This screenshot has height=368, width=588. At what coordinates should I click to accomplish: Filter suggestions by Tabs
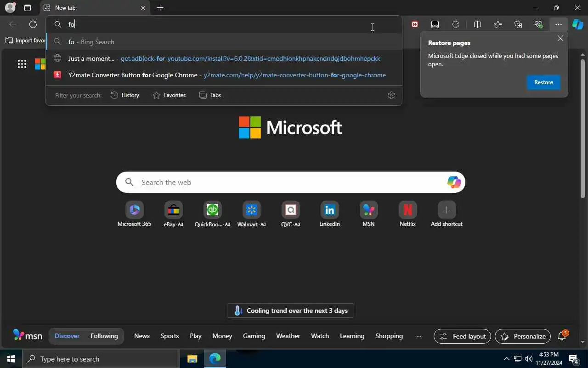pos(210,95)
